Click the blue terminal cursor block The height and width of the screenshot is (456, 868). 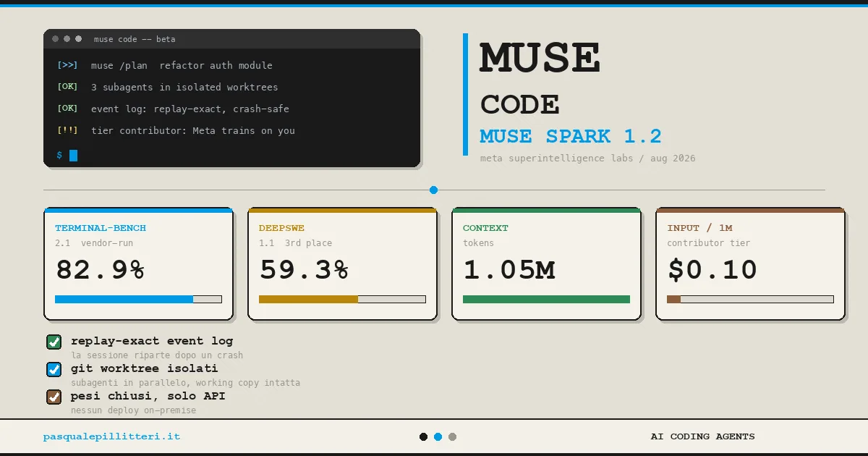tap(73, 155)
